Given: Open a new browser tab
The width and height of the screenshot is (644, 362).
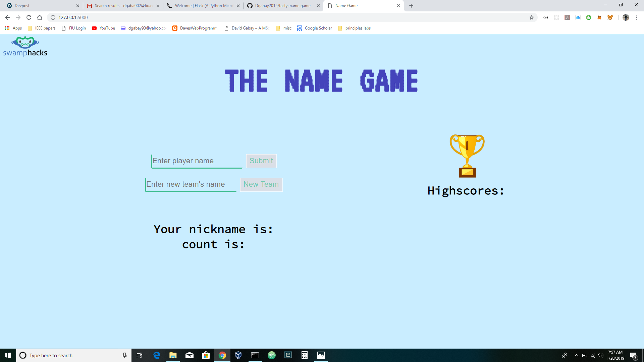Looking at the screenshot, I should click(x=411, y=6).
